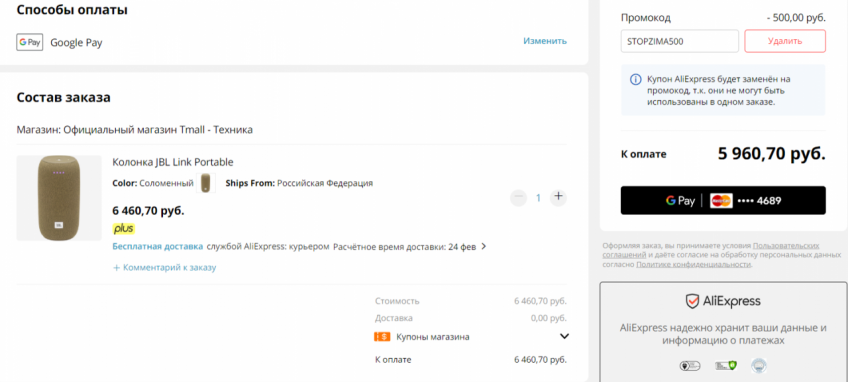Click the Состав заказа heading
The height and width of the screenshot is (382, 848).
click(64, 97)
